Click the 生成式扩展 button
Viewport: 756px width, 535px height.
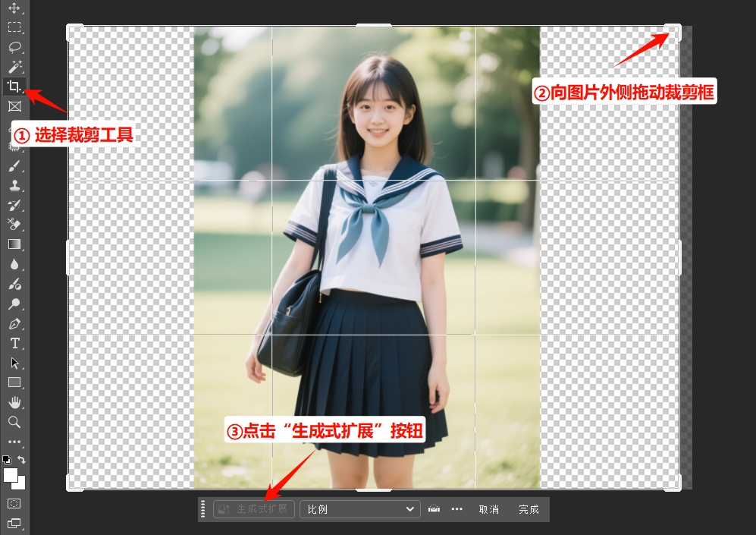[254, 509]
